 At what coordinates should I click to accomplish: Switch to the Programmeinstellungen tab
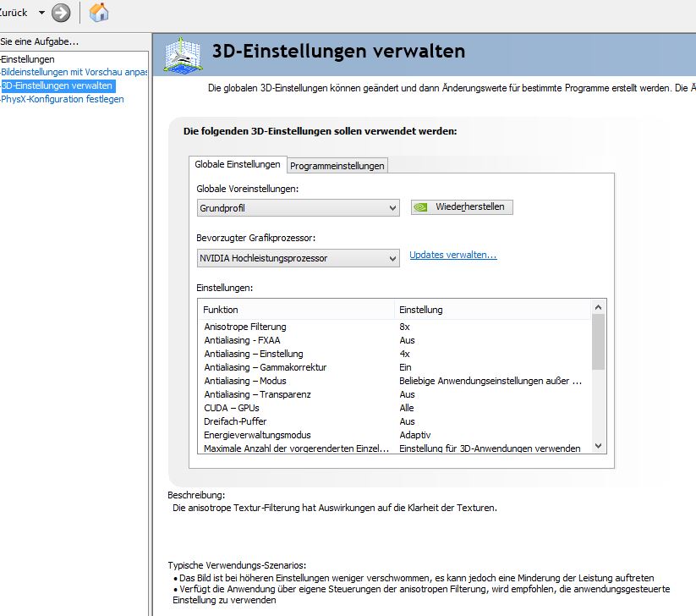coord(337,166)
